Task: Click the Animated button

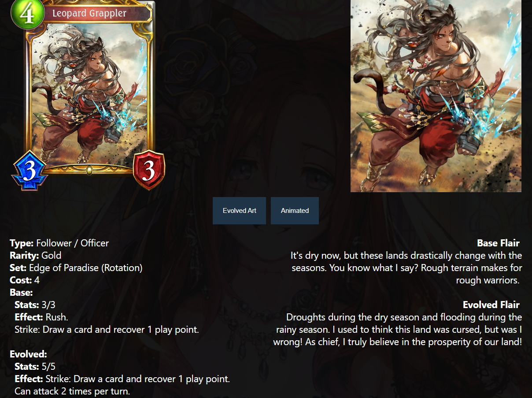Action: coord(295,211)
